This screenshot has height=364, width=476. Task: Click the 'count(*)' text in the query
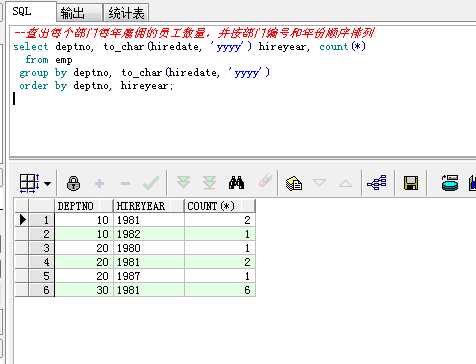342,47
